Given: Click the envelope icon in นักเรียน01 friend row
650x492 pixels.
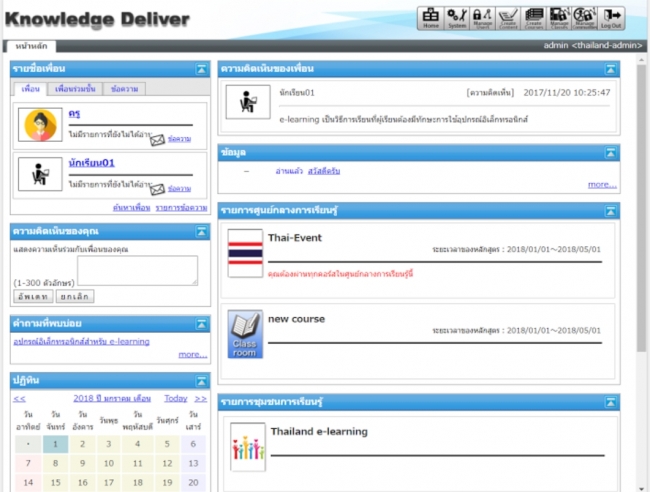Looking at the screenshot, I should (157, 189).
